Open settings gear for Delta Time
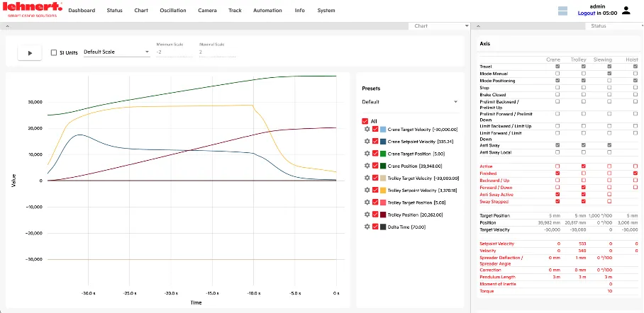The height and width of the screenshot is (313, 644). tap(367, 227)
